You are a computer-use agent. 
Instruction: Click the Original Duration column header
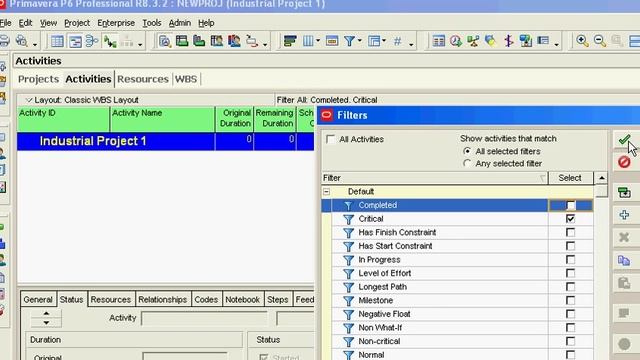(235, 119)
